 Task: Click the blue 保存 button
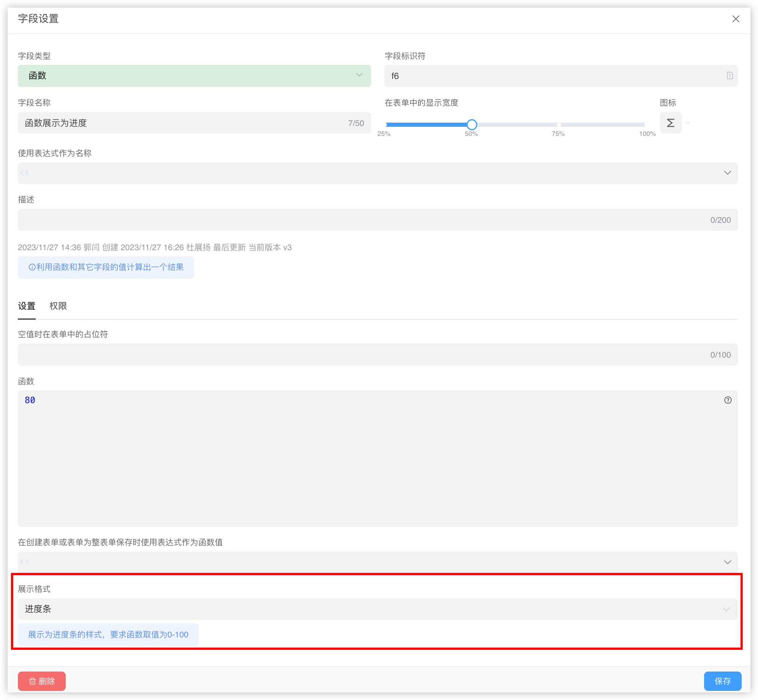tap(722, 681)
